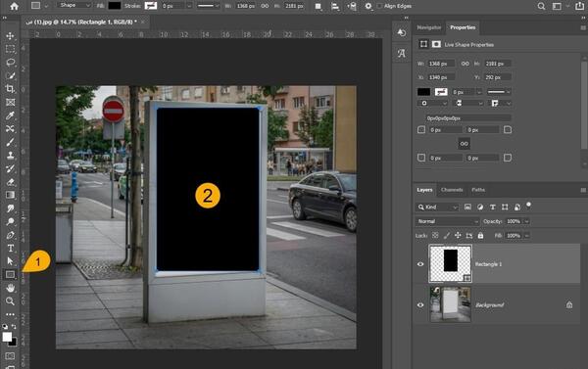This screenshot has height=369, width=588.
Task: Select the Crop tool
Action: pyautogui.click(x=10, y=89)
